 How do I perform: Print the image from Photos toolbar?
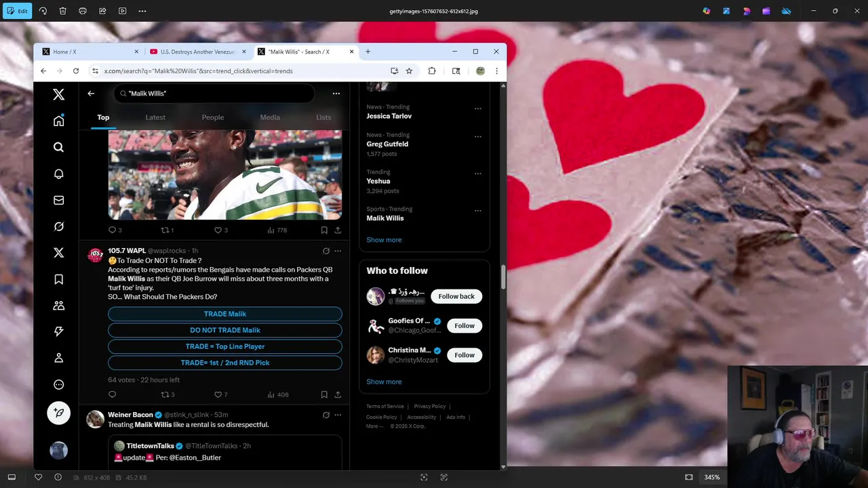[83, 11]
